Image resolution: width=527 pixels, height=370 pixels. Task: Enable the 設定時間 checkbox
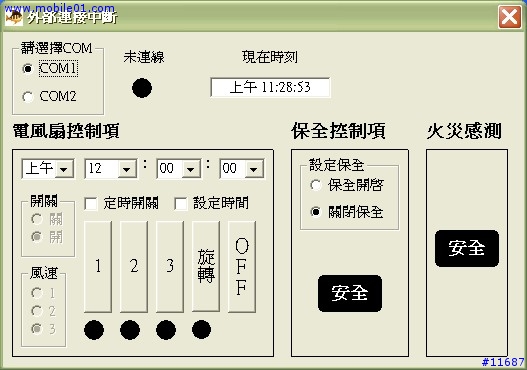(x=181, y=204)
